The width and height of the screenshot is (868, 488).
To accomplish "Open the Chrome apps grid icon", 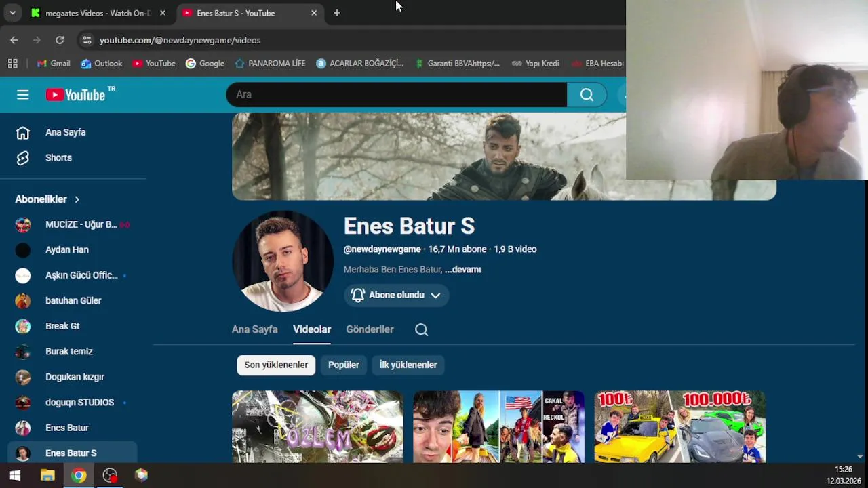I will pyautogui.click(x=12, y=64).
